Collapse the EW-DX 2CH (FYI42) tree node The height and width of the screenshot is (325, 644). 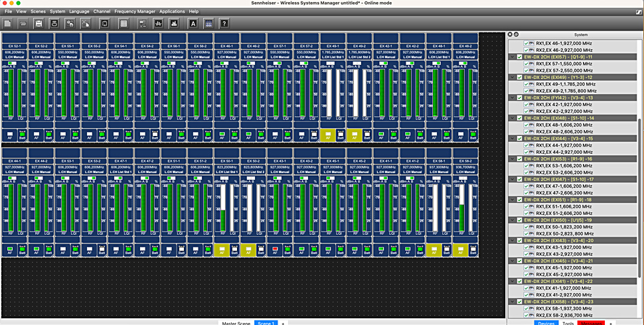click(512, 97)
